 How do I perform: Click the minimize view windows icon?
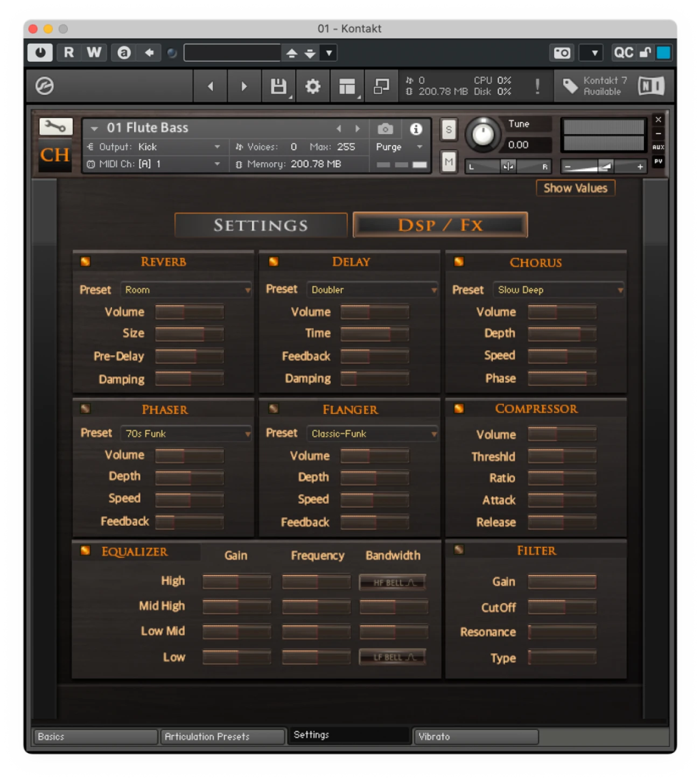point(381,86)
